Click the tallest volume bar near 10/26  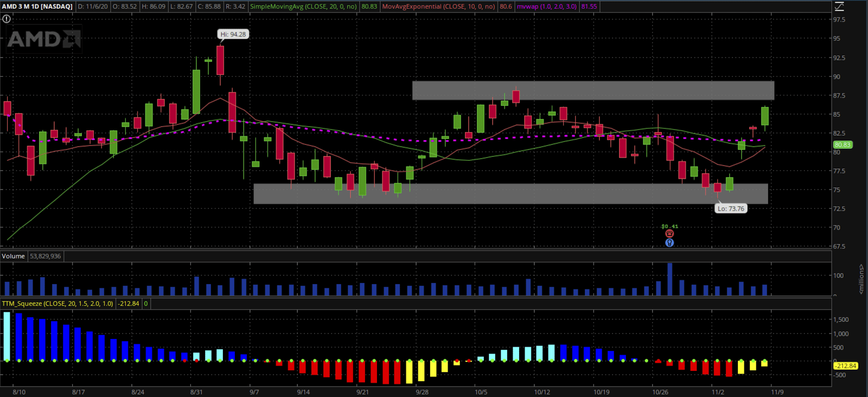coord(670,279)
